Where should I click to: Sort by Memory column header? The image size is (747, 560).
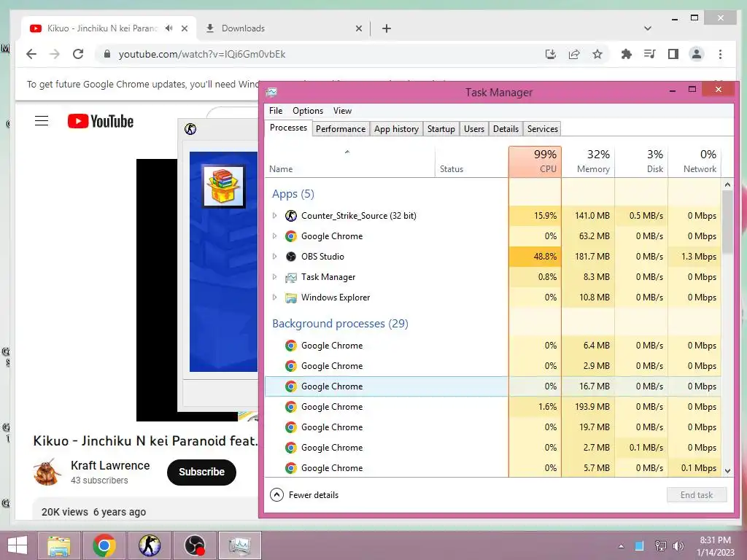point(589,162)
